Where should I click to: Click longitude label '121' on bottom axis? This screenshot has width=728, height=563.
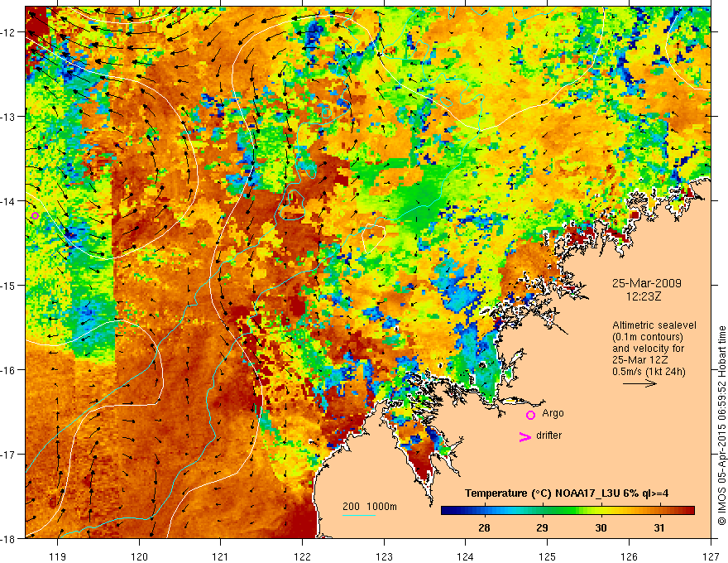(221, 556)
